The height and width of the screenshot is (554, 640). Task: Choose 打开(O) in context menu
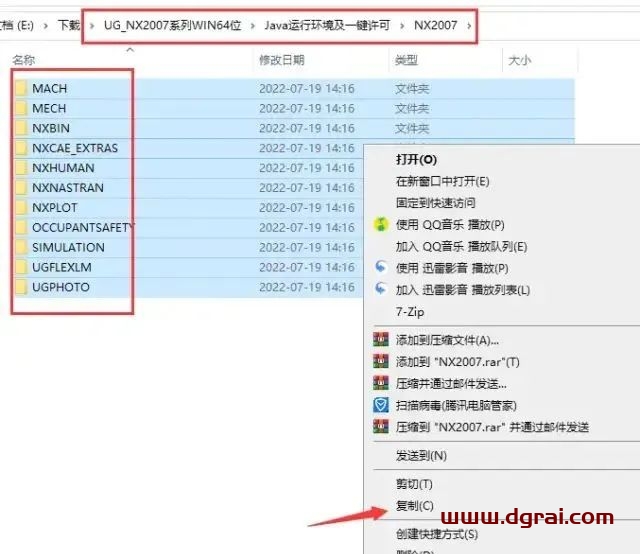coord(416,159)
